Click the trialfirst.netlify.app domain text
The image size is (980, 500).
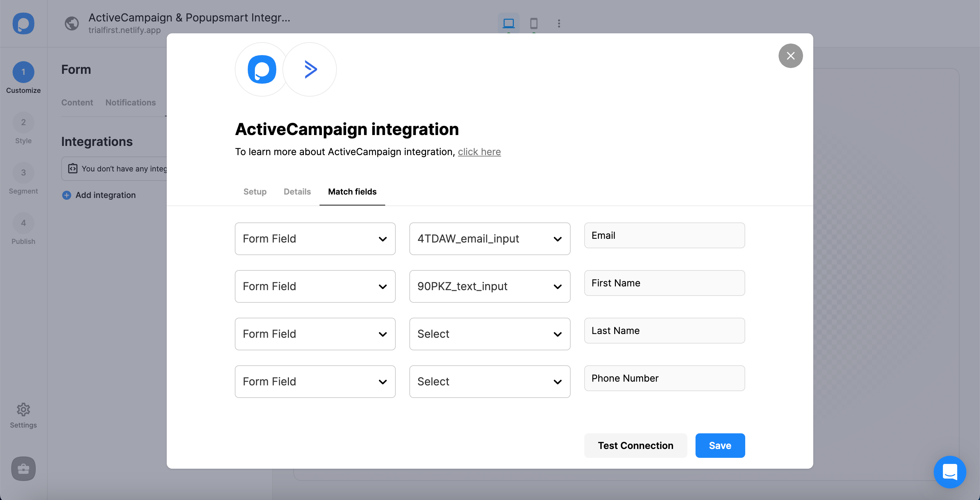(125, 30)
